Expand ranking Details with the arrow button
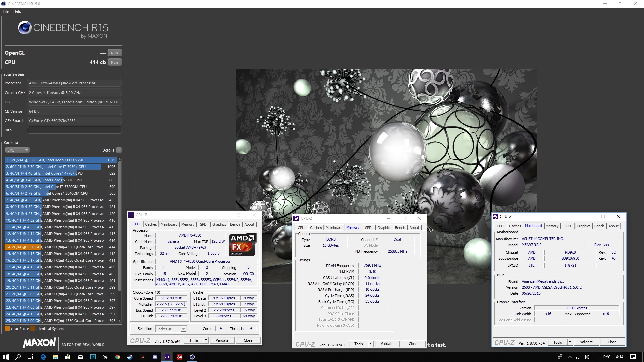The image size is (644, 362). coord(119,150)
